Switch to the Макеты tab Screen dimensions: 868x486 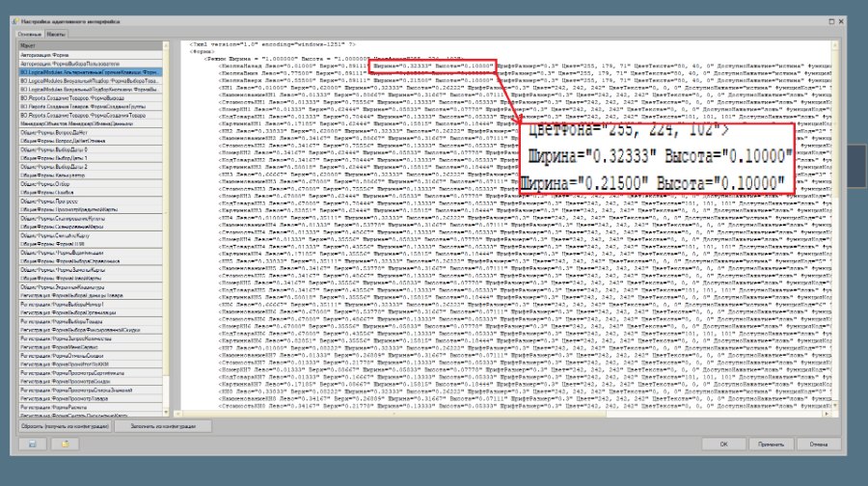[55, 35]
